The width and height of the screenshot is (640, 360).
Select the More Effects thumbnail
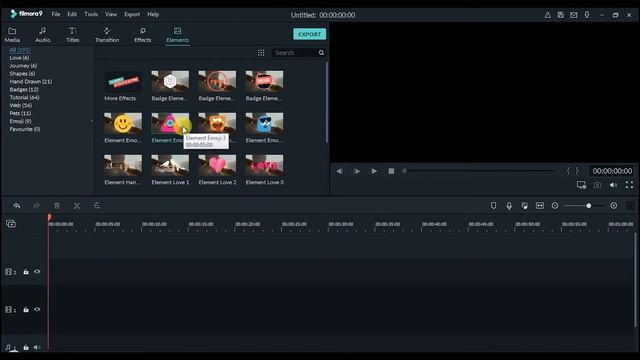click(x=123, y=81)
